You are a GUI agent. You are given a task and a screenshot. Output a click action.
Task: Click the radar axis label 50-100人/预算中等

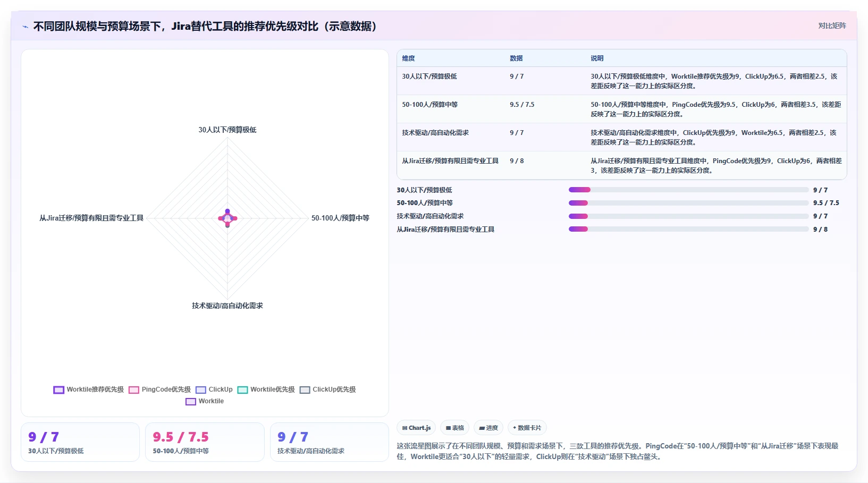click(340, 218)
